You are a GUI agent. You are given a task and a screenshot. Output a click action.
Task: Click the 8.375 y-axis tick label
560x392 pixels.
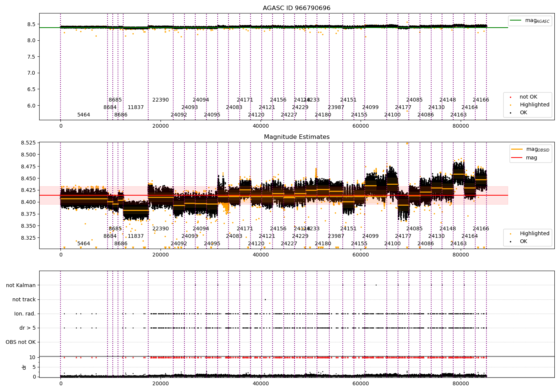point(28,214)
